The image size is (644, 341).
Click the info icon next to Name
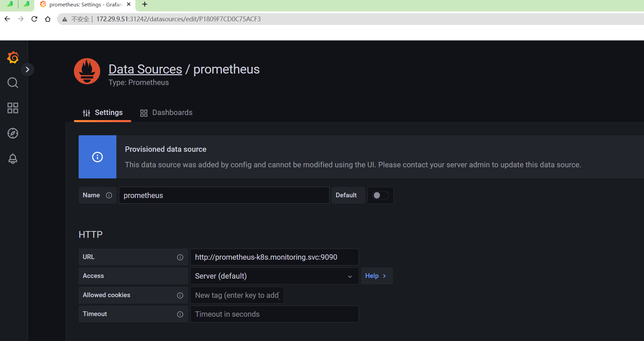[x=109, y=195]
